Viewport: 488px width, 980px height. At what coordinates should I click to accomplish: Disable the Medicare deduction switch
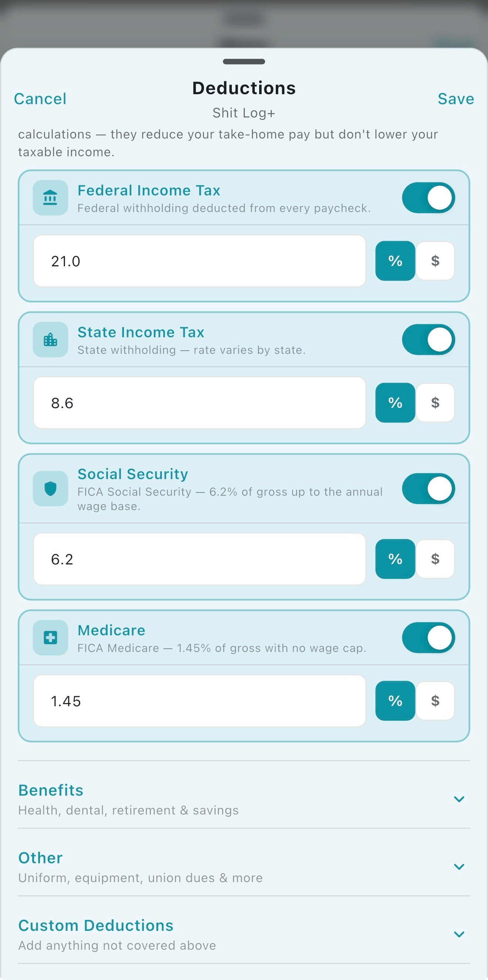pos(428,638)
